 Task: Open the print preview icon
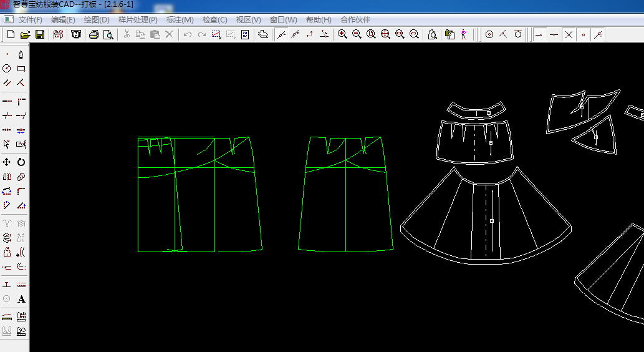(108, 34)
